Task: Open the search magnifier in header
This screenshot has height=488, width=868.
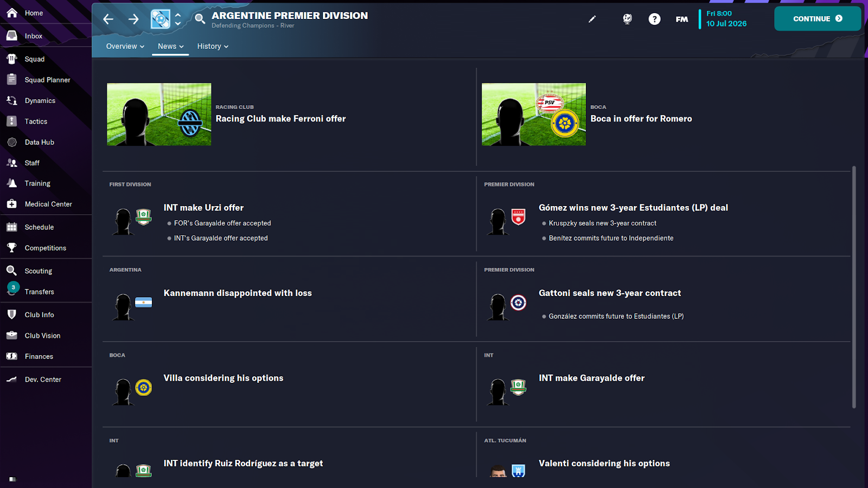Action: click(200, 20)
